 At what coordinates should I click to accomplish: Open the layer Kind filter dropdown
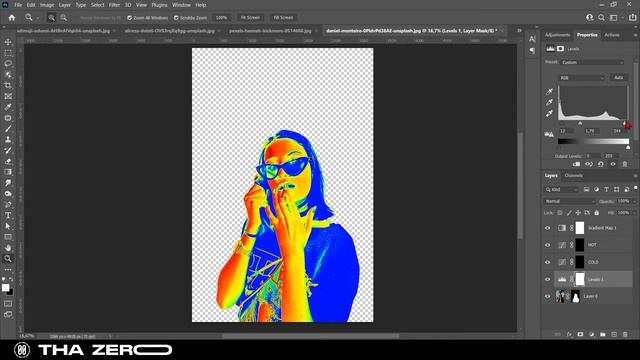562,189
